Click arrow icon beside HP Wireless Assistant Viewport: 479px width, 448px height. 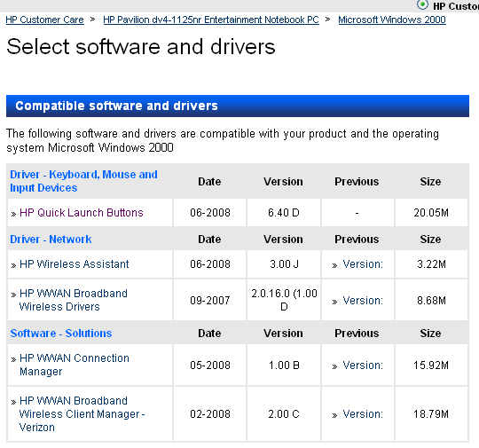click(x=13, y=265)
